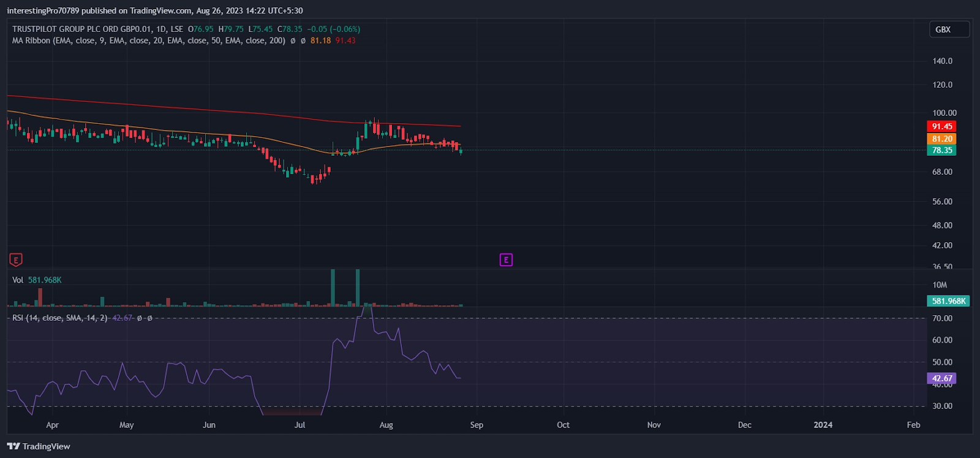Click the 581.968K volume axis label
The height and width of the screenshot is (458, 980).
click(948, 301)
